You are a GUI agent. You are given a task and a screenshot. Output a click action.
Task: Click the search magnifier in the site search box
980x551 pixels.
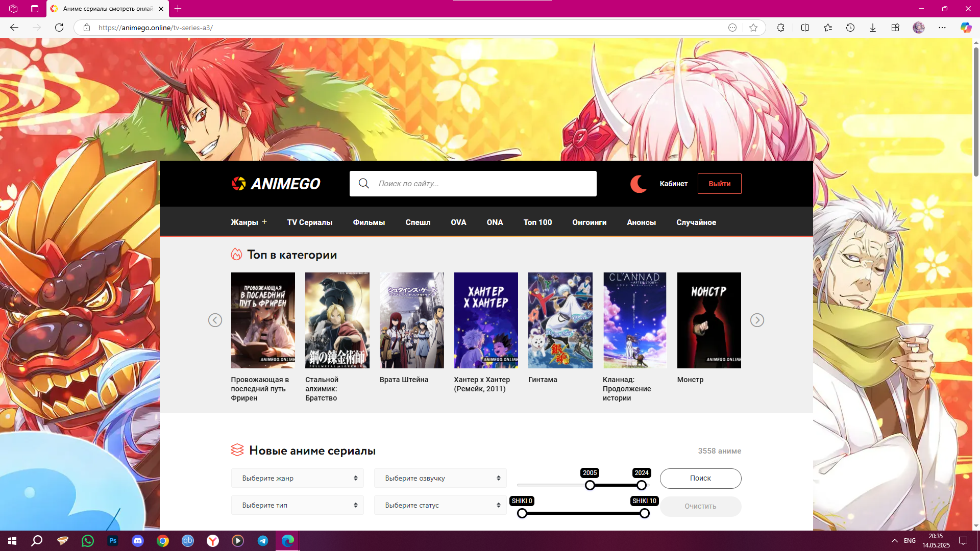pos(364,184)
